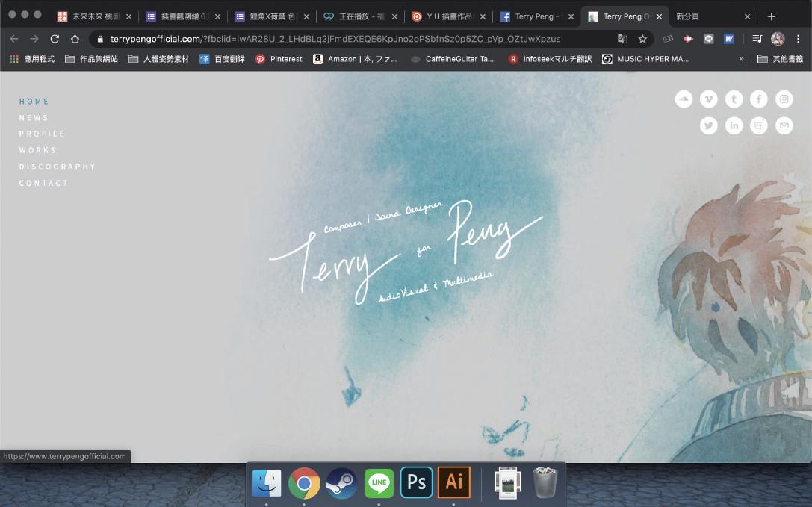Open the SoundCloud social link icon
Screen dimensions: 812x507
684,99
